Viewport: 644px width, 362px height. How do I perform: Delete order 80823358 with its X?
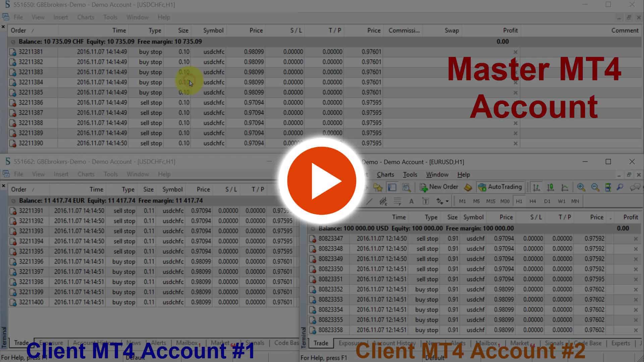click(635, 330)
